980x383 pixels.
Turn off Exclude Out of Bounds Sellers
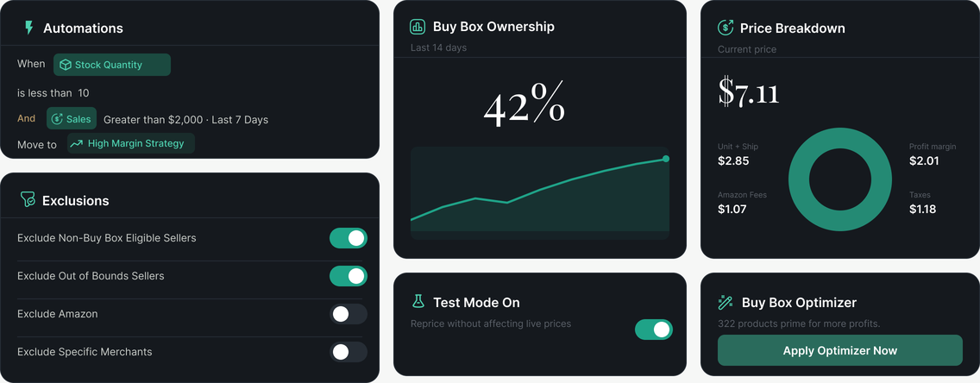point(349,275)
